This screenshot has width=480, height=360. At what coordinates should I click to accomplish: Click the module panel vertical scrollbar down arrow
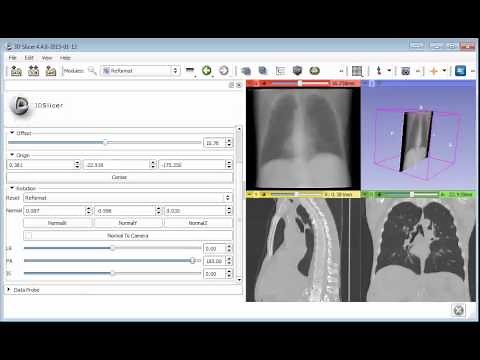239,280
